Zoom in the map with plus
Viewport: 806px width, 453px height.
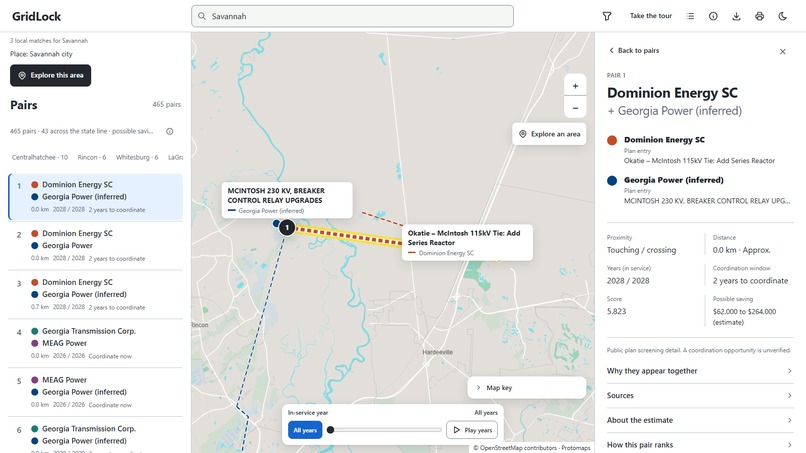(575, 86)
